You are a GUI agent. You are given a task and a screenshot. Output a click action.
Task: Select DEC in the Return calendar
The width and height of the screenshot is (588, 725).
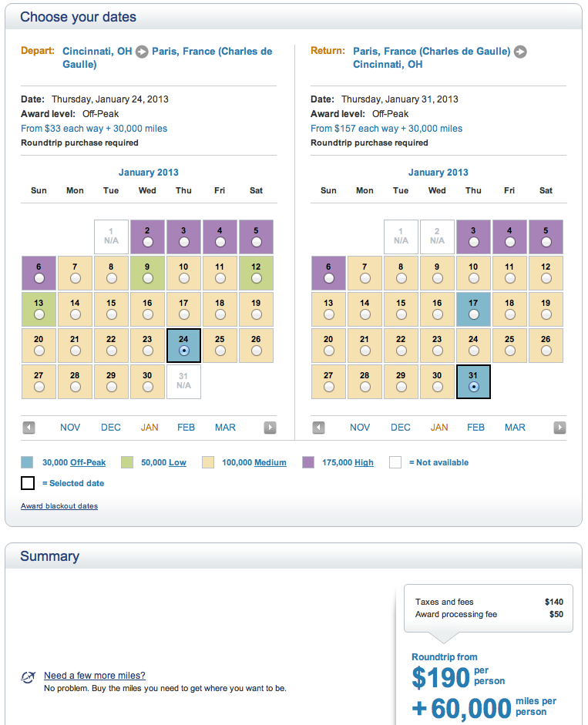coord(401,428)
